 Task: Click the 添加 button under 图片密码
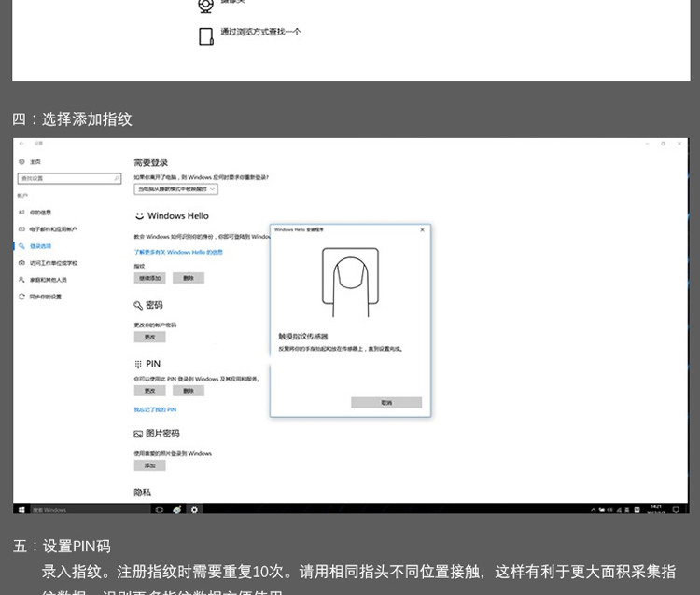click(149, 465)
